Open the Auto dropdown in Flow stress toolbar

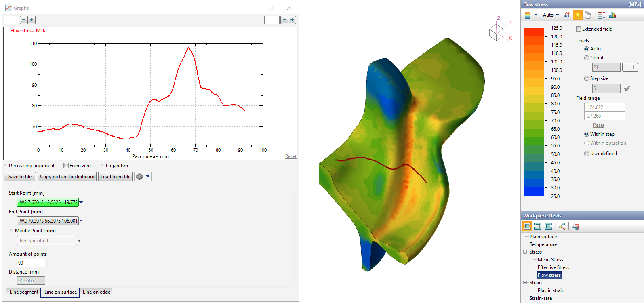point(551,15)
